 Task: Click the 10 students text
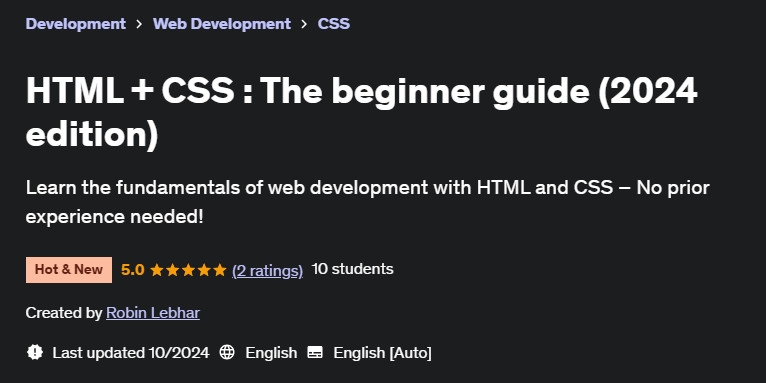tap(352, 269)
